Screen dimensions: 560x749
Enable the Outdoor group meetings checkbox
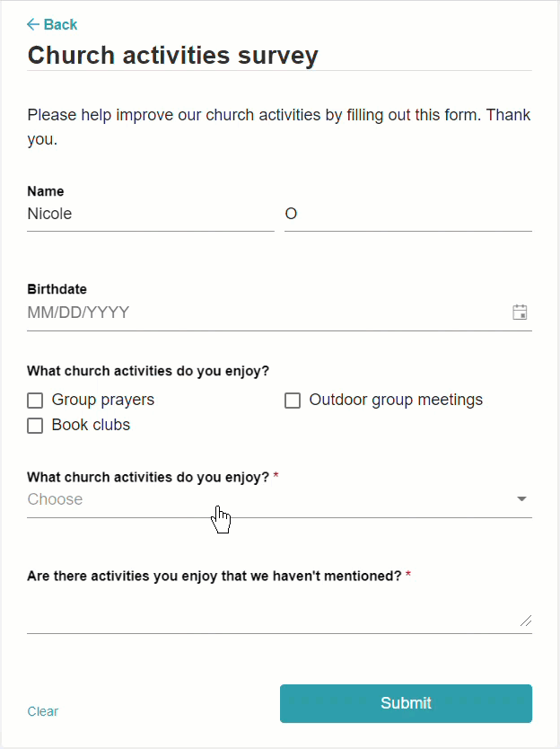click(293, 401)
